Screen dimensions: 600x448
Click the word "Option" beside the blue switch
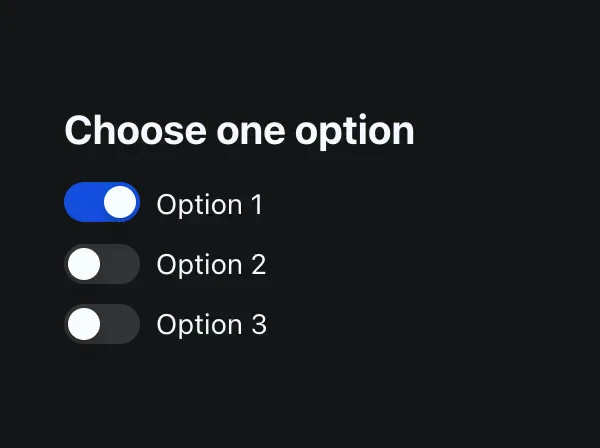coord(200,205)
